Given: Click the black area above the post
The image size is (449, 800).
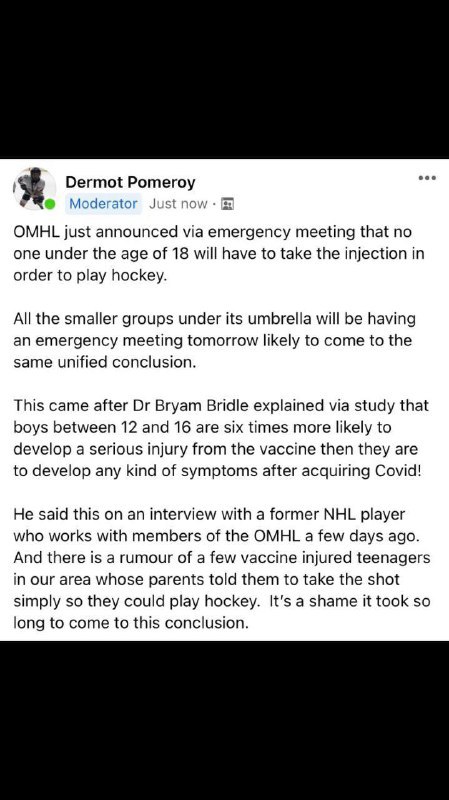Looking at the screenshot, I should (x=224, y=79).
